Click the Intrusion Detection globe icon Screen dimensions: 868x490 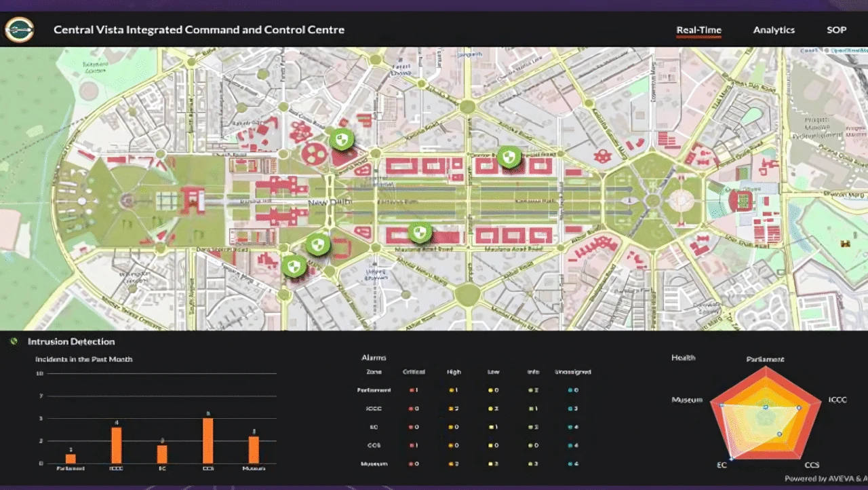[14, 341]
